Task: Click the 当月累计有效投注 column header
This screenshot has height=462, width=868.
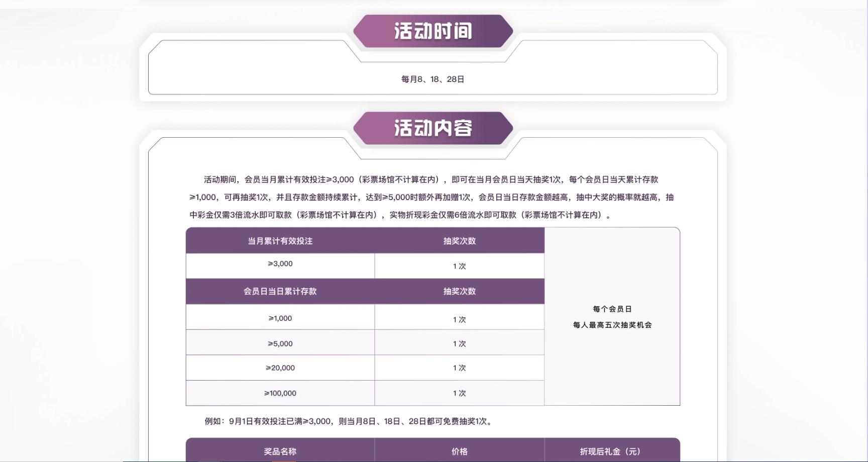Action: (280, 241)
